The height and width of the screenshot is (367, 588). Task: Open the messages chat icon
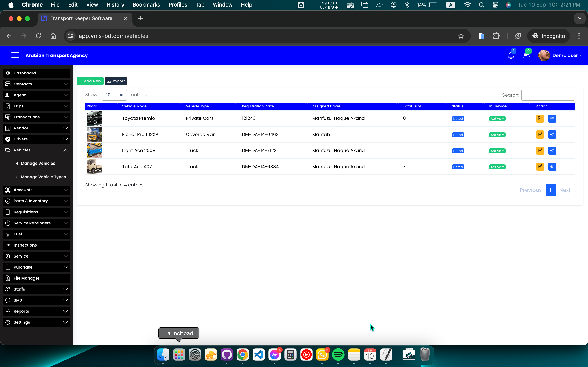click(526, 56)
